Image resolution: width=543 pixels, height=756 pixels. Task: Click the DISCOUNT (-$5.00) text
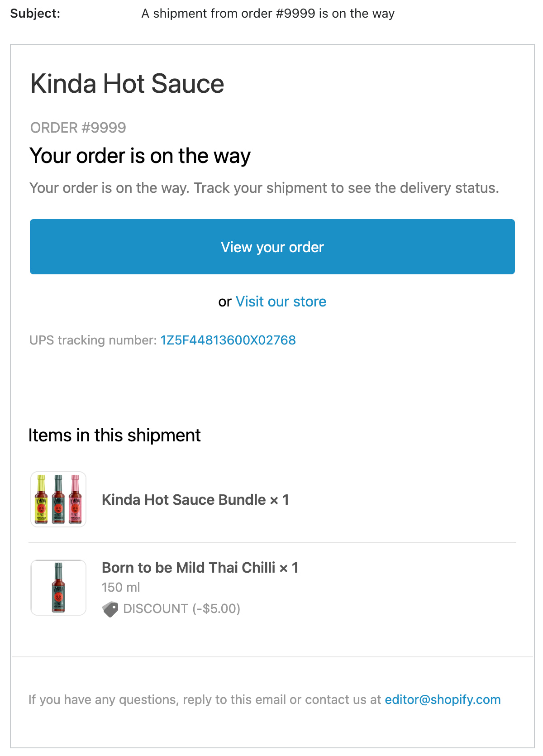click(x=181, y=609)
